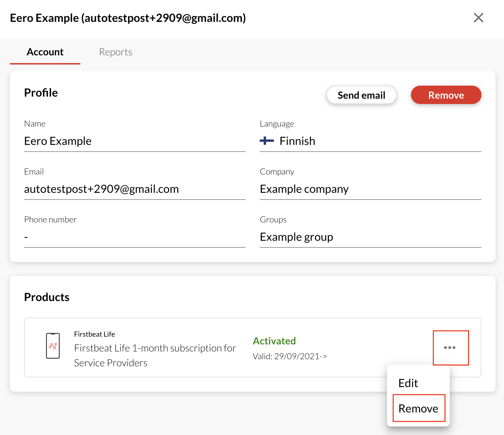Click the Finnish flag icon
Viewport: 504px width, 435px height.
click(x=266, y=141)
